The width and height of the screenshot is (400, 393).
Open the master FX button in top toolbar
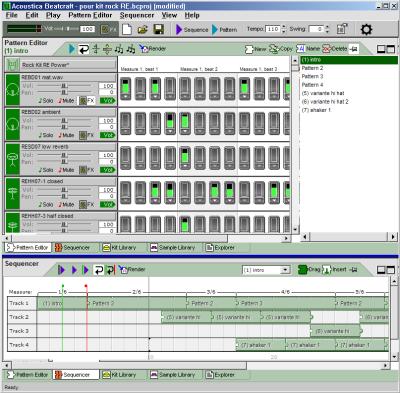click(108, 29)
